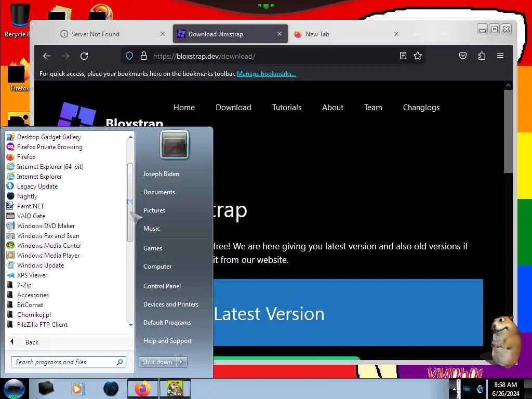Image resolution: width=532 pixels, height=399 pixels.
Task: Select the Download Bloxstrap tab
Action: tap(230, 34)
